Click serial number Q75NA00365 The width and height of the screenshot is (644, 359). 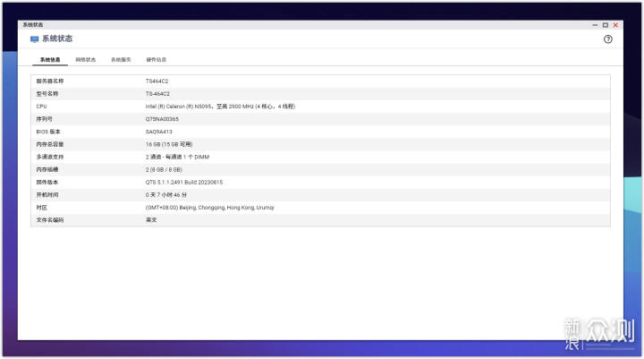pos(162,119)
